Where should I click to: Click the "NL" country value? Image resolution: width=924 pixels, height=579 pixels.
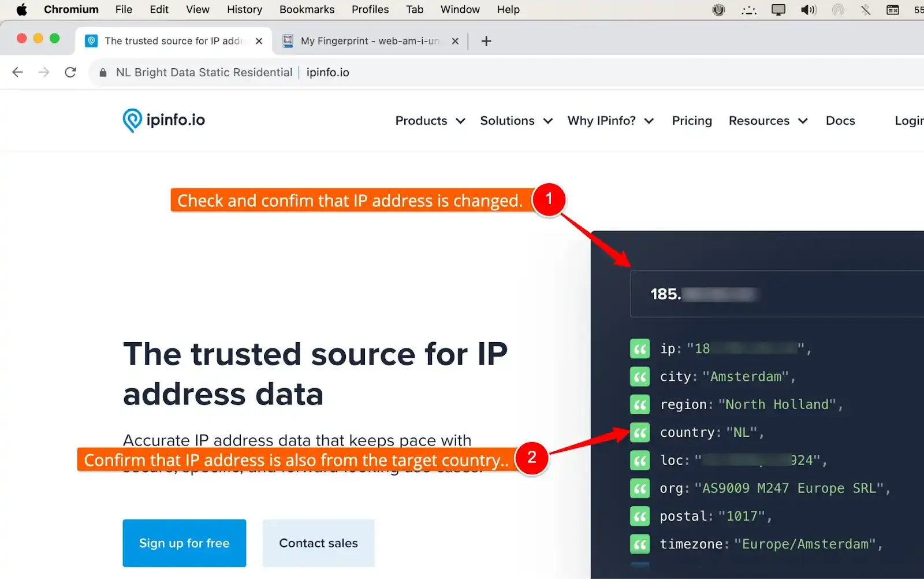click(742, 432)
